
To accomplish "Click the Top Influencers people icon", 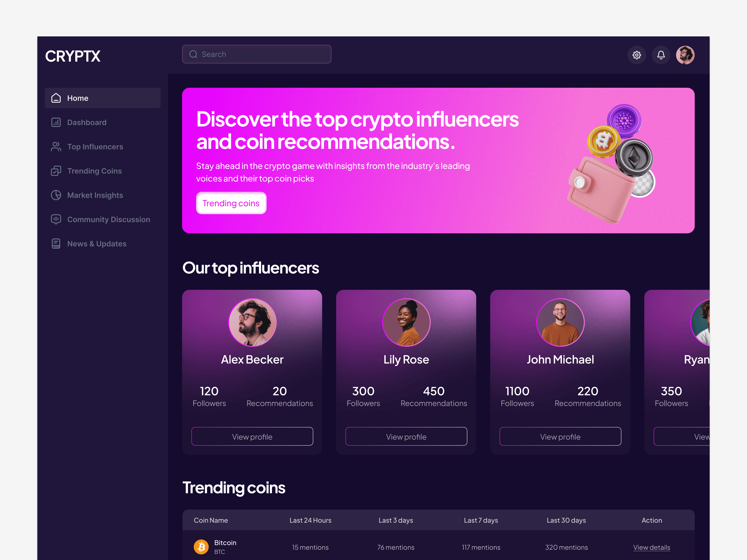I will (56, 147).
